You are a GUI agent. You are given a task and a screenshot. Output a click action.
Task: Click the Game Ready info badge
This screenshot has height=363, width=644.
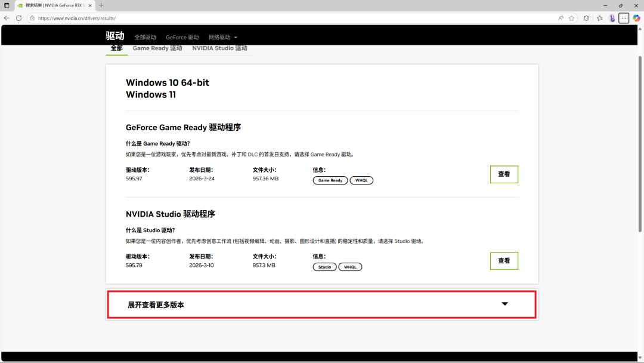330,180
